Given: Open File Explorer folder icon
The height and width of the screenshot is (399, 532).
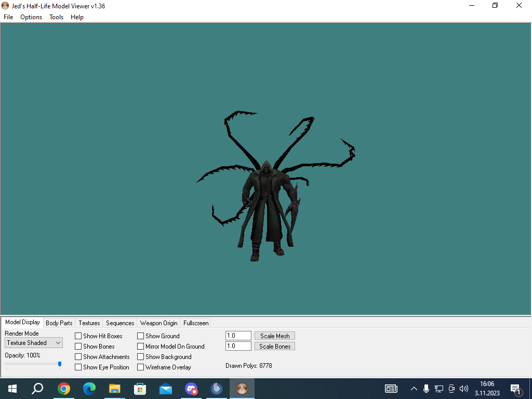Looking at the screenshot, I should [115, 389].
